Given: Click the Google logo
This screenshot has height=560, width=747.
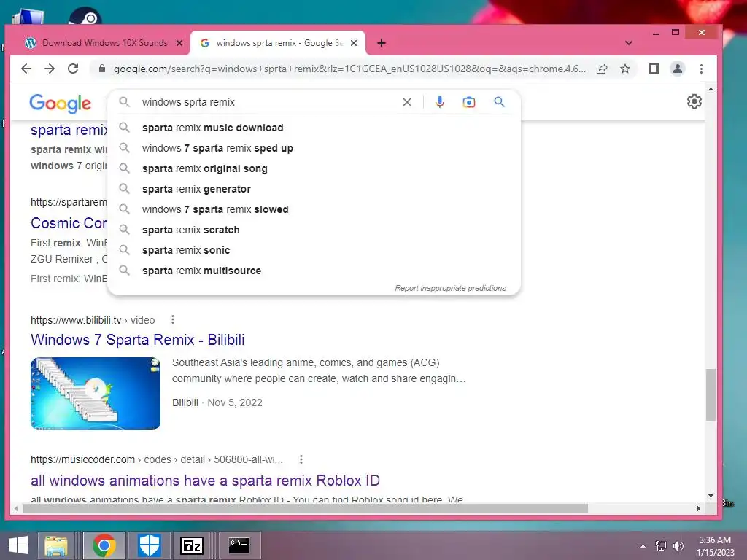Looking at the screenshot, I should click(x=60, y=104).
